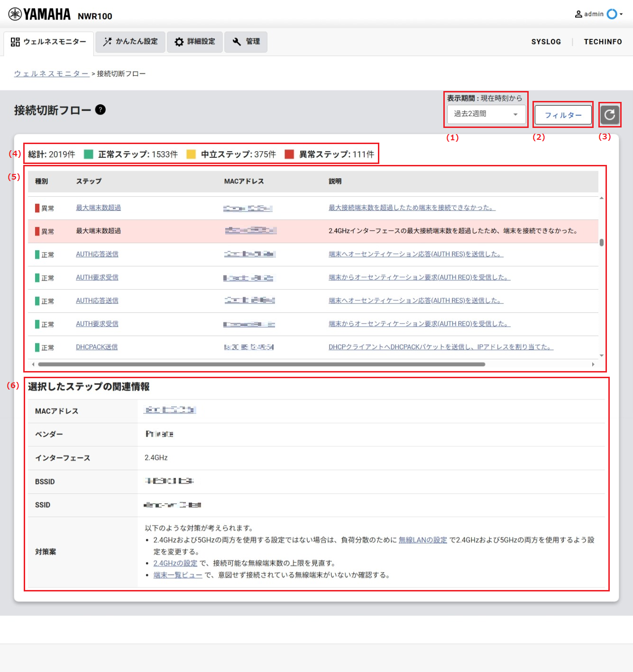Screen dimensions: 633x672
Task: Open the フィルター filter button
Action: point(563,115)
